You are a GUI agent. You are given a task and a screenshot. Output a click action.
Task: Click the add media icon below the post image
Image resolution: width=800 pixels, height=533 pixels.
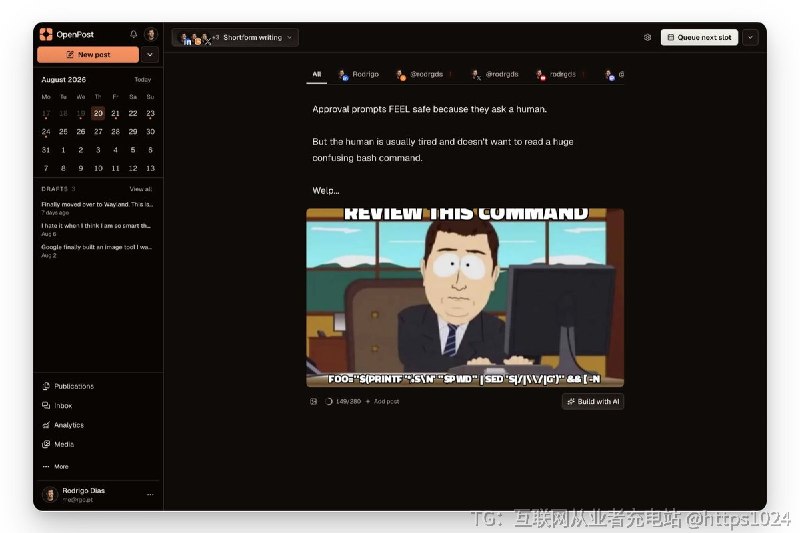313,401
